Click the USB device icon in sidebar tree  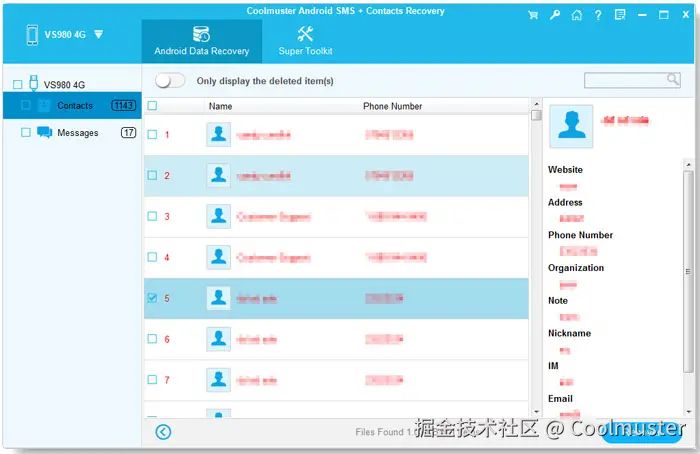tap(33, 83)
